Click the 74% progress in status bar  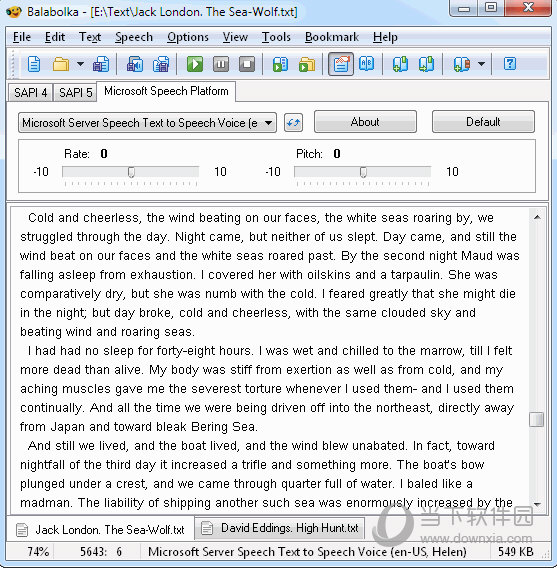38,552
